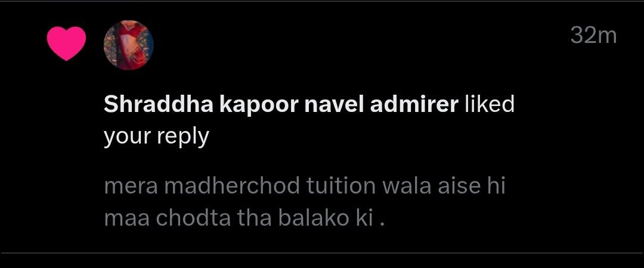Click the word "wala" in the reply preview
The width and height of the screenshot is (644, 268).
(407, 186)
